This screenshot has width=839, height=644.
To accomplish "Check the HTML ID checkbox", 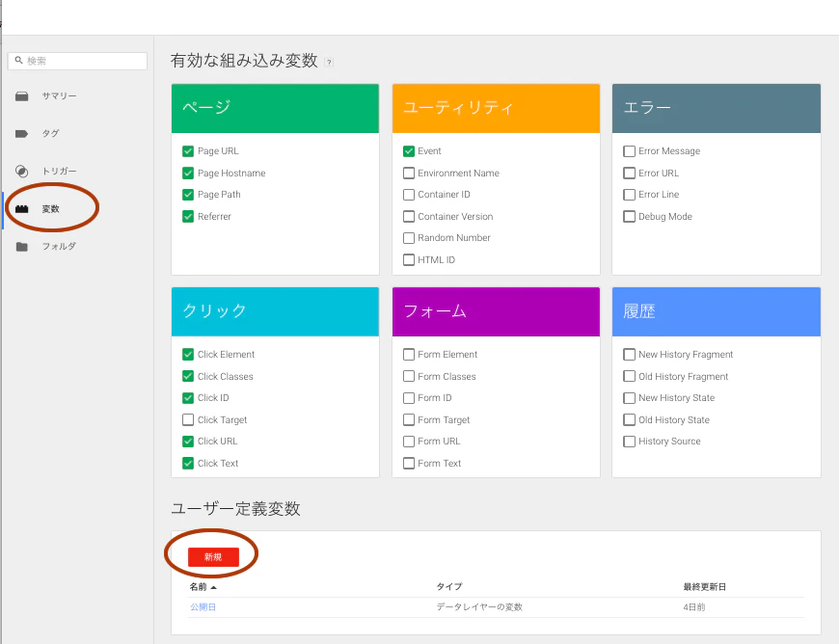I will (x=409, y=260).
